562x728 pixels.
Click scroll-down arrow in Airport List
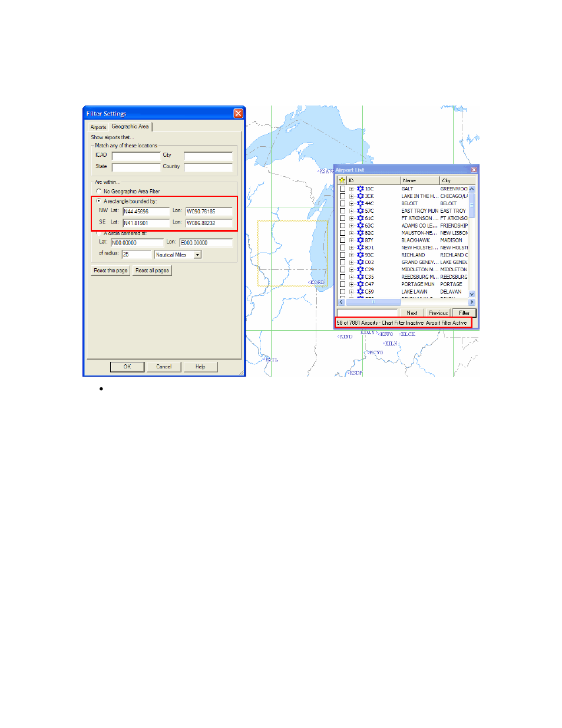pyautogui.click(x=472, y=294)
